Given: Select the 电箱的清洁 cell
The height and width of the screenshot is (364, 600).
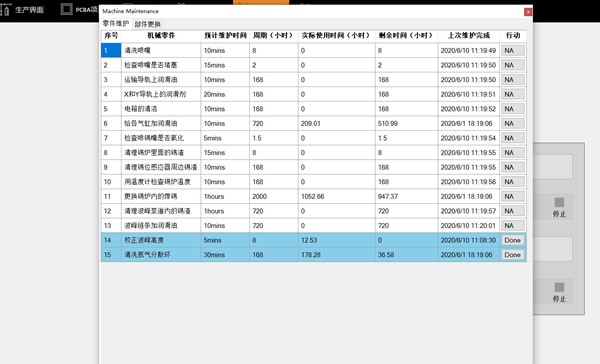Looking at the screenshot, I should click(x=161, y=109).
